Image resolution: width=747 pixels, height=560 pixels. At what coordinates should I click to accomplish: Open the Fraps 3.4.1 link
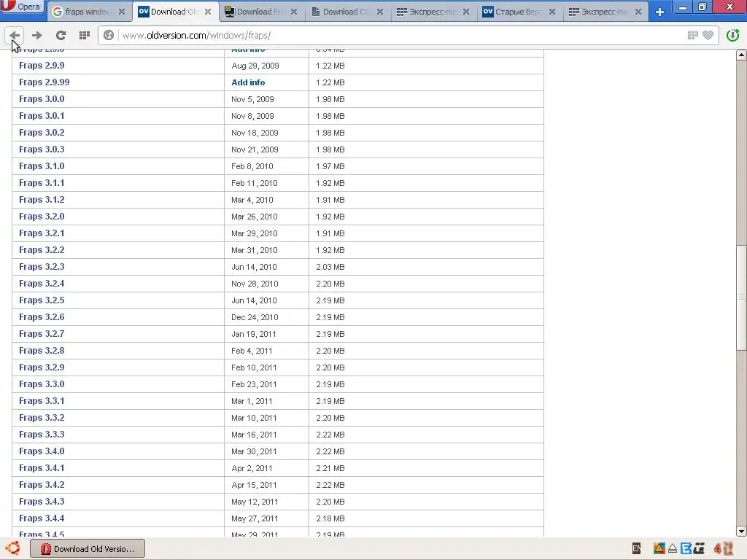click(x=42, y=467)
